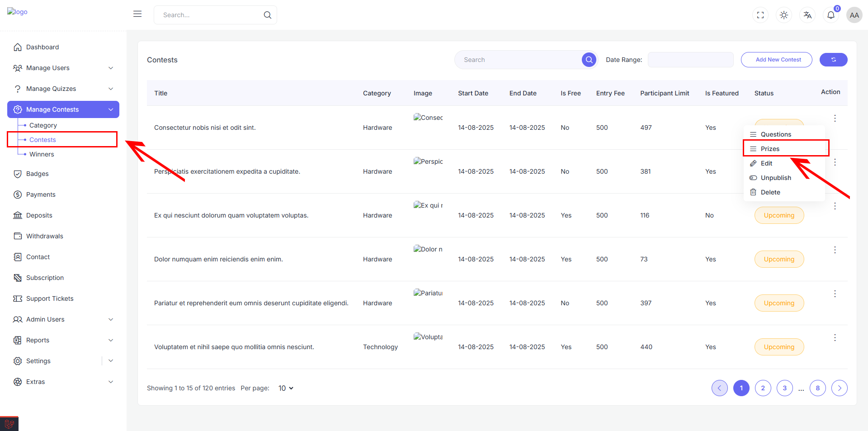Open the Date Range input
The height and width of the screenshot is (431, 868).
(x=690, y=60)
